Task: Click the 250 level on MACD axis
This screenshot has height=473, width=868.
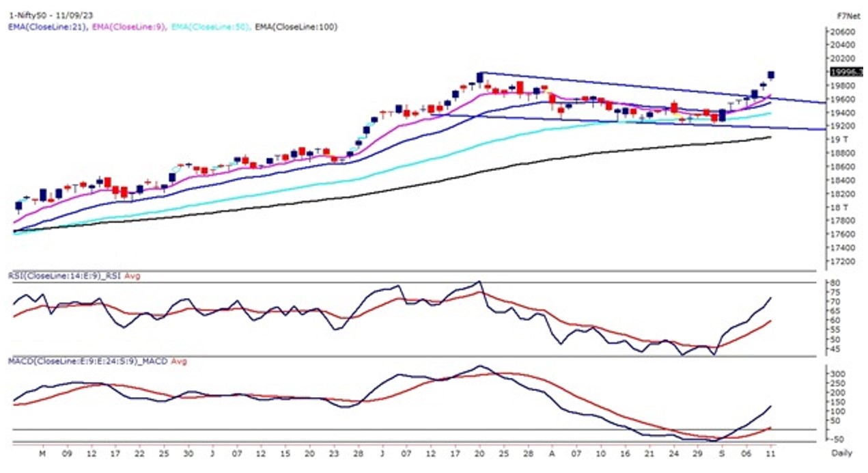Action: click(x=838, y=383)
